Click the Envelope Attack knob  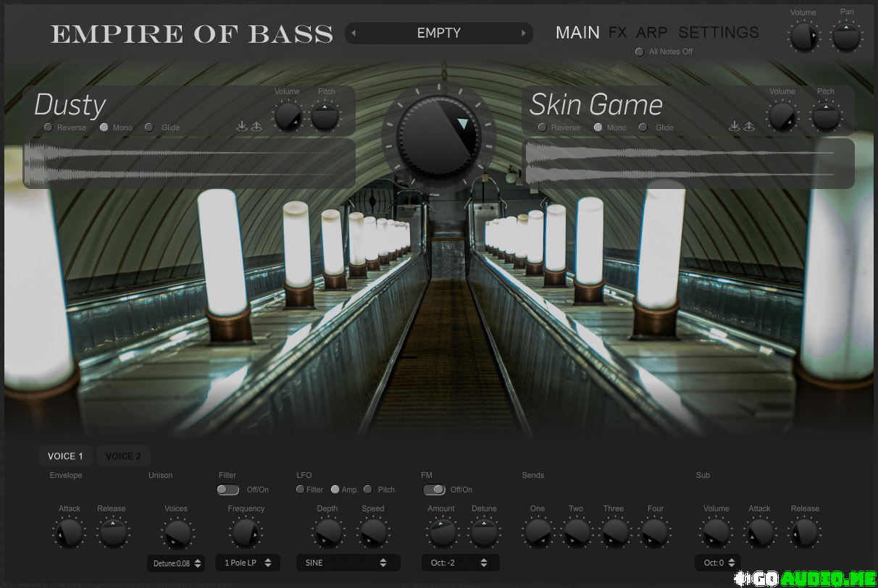(x=70, y=534)
